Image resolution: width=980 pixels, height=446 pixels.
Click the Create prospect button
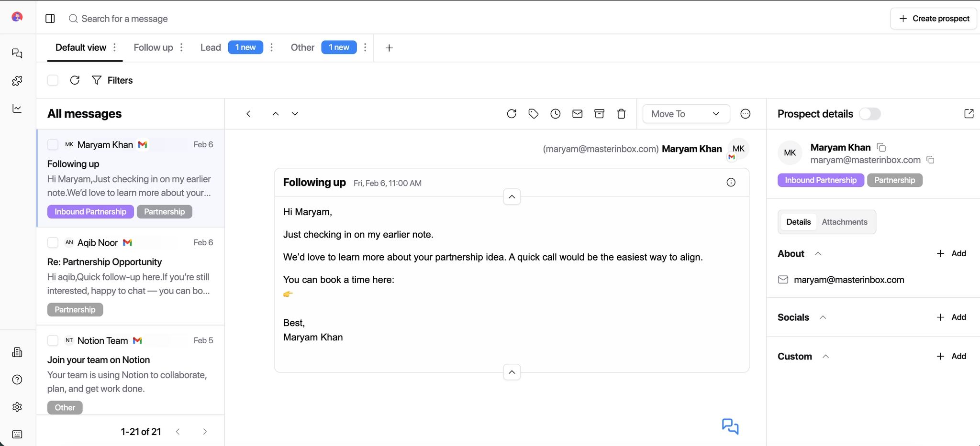click(x=933, y=18)
